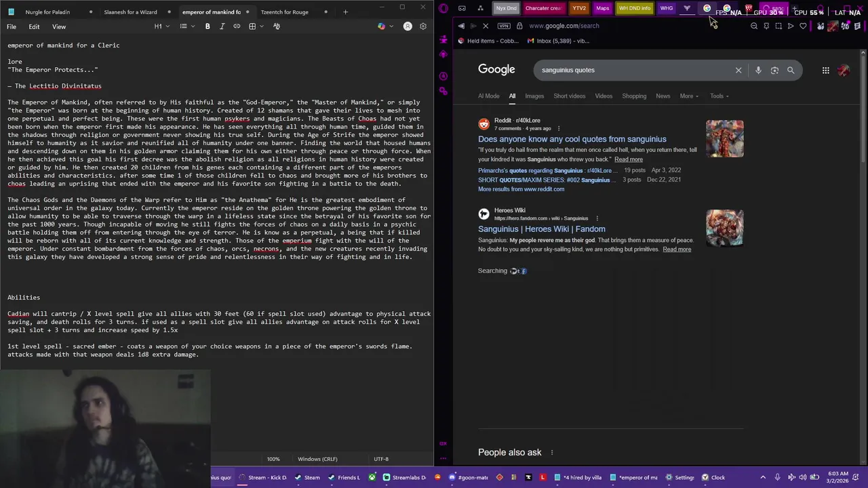The image size is (868, 488).
Task: Open the Maps browser tab
Action: coord(602,8)
